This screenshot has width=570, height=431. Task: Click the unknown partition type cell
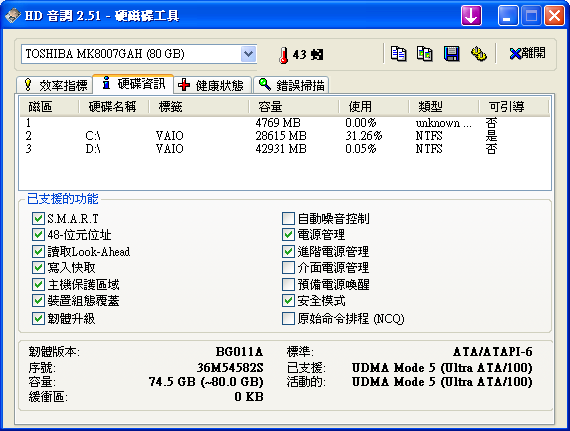[443, 123]
